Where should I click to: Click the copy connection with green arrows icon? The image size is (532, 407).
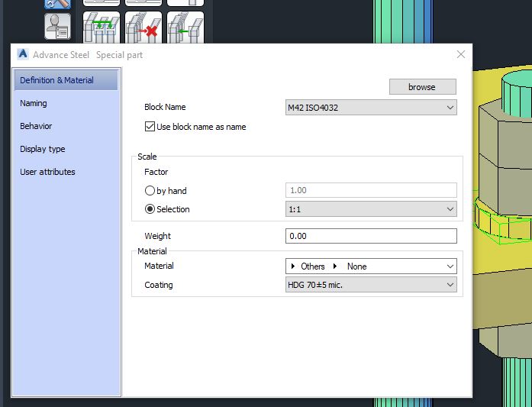102,27
